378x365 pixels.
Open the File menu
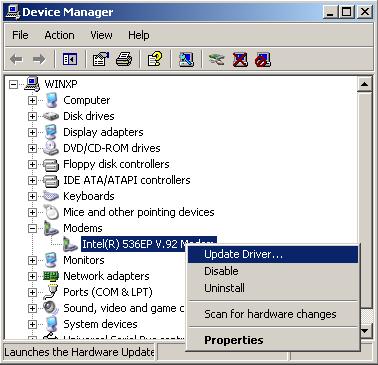(20, 35)
